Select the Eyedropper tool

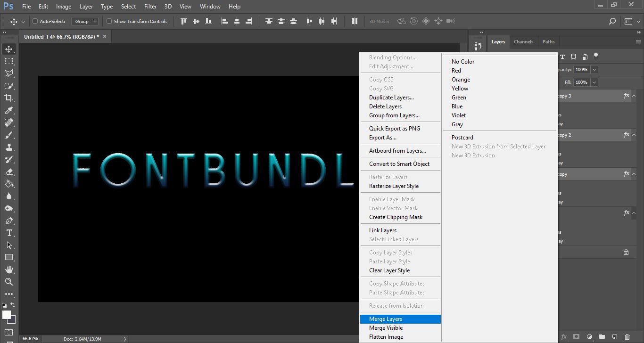(x=9, y=110)
